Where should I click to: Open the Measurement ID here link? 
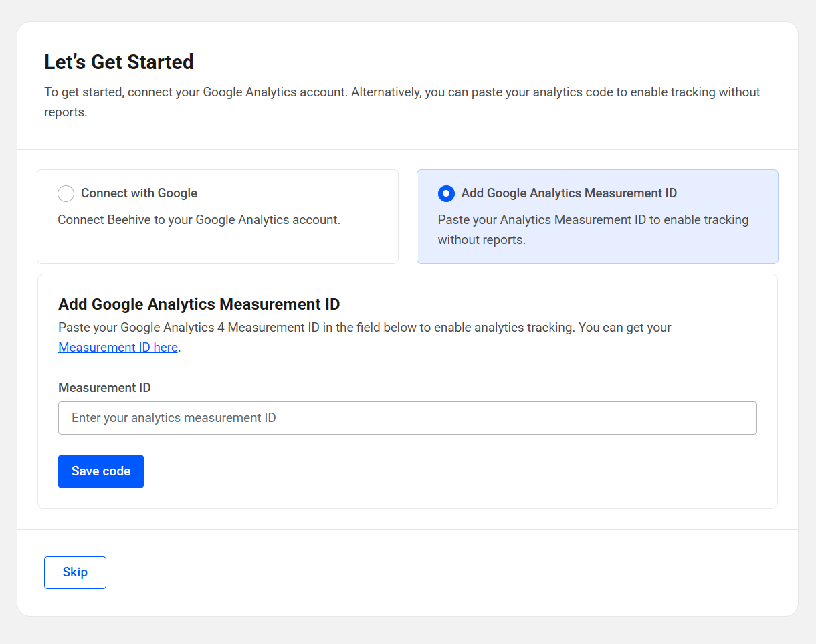[x=118, y=347]
